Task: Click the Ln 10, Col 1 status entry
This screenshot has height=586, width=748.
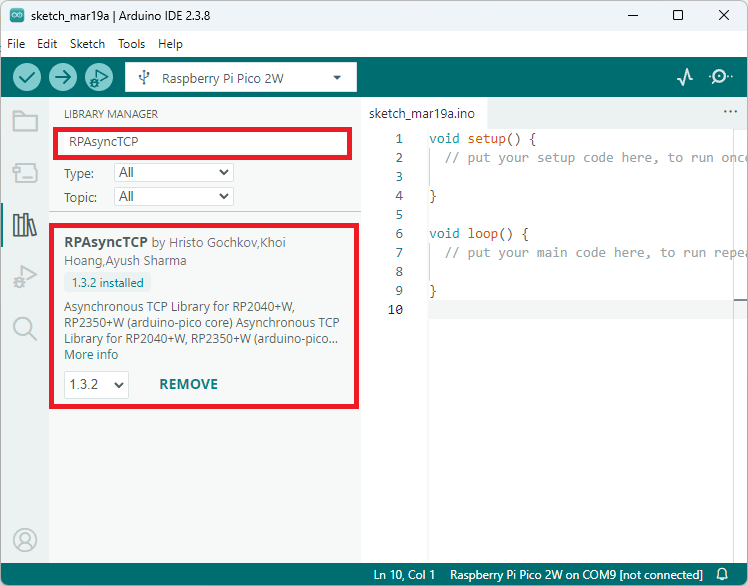Action: pos(404,575)
